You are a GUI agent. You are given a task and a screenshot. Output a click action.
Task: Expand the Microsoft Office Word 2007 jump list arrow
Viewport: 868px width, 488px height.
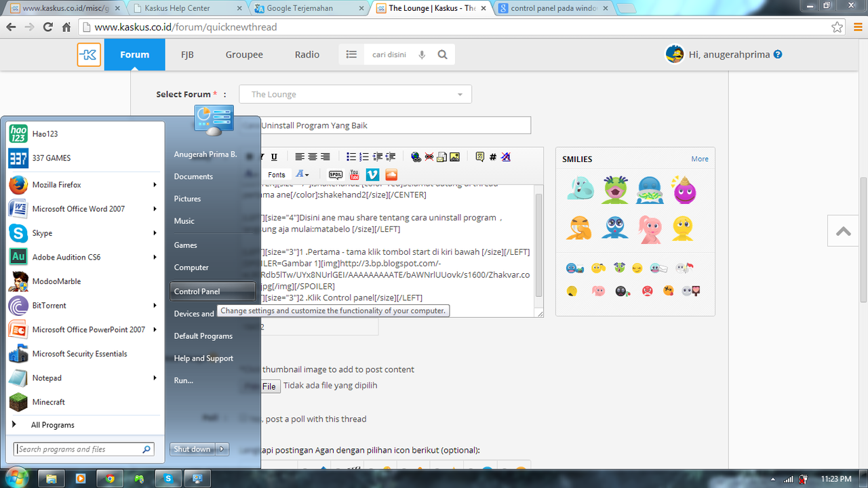coord(155,209)
